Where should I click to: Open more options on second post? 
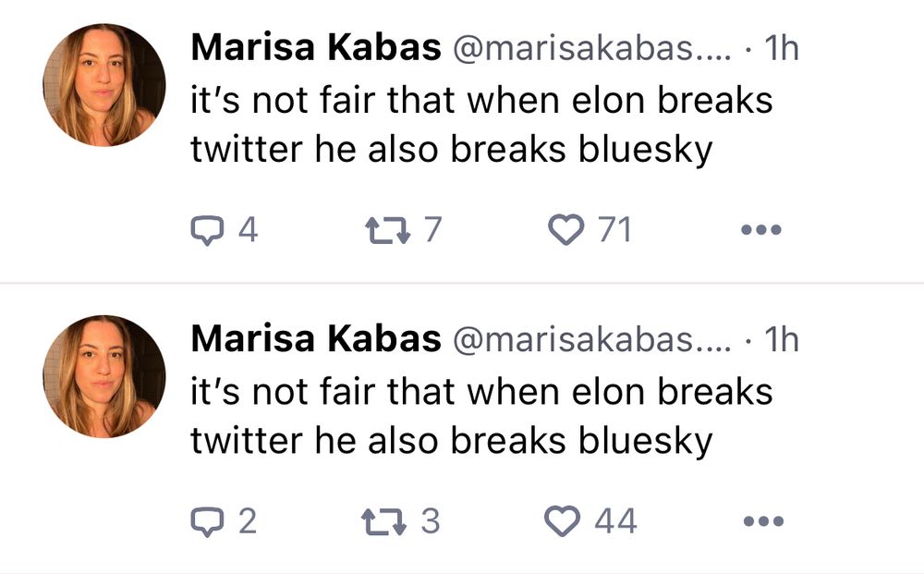click(x=762, y=522)
